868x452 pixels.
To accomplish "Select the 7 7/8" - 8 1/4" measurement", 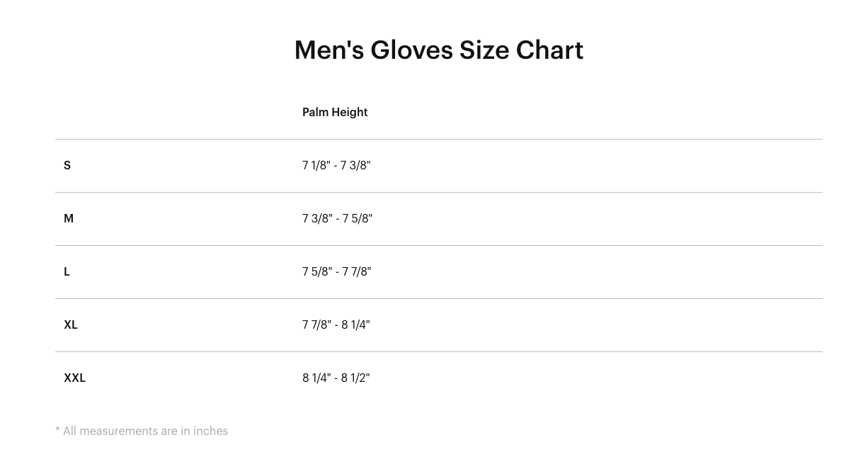I will point(336,324).
